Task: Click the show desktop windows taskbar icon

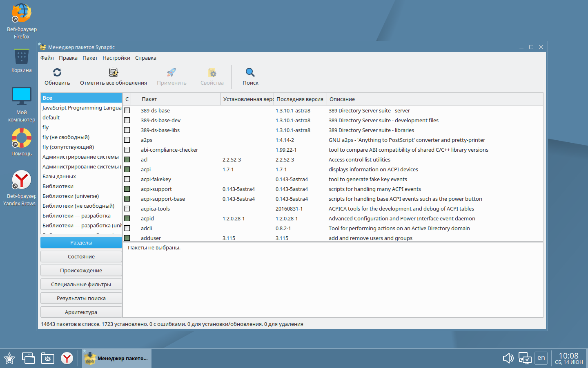Action: pos(28,359)
